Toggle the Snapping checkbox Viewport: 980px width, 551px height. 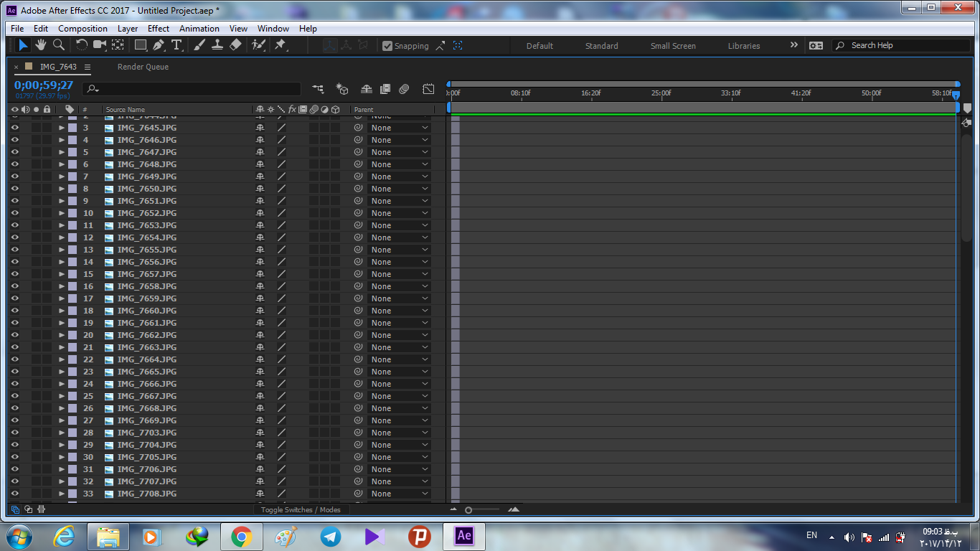click(387, 46)
